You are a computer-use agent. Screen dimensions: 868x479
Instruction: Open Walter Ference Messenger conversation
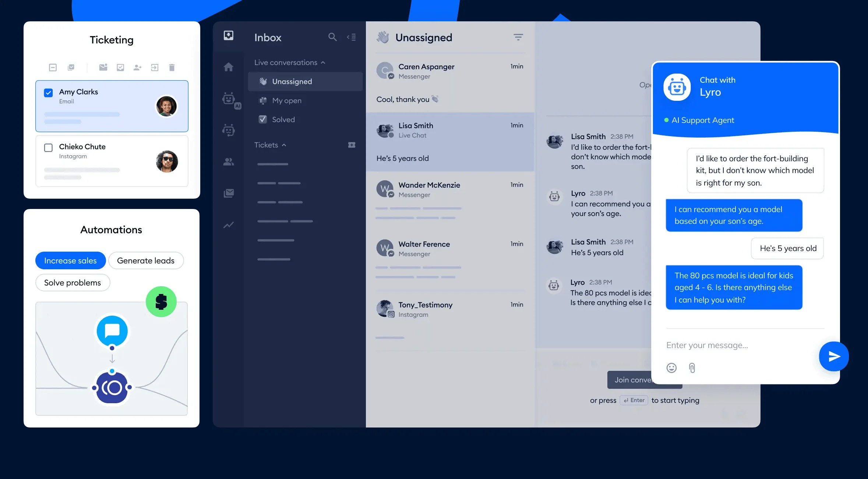point(450,260)
